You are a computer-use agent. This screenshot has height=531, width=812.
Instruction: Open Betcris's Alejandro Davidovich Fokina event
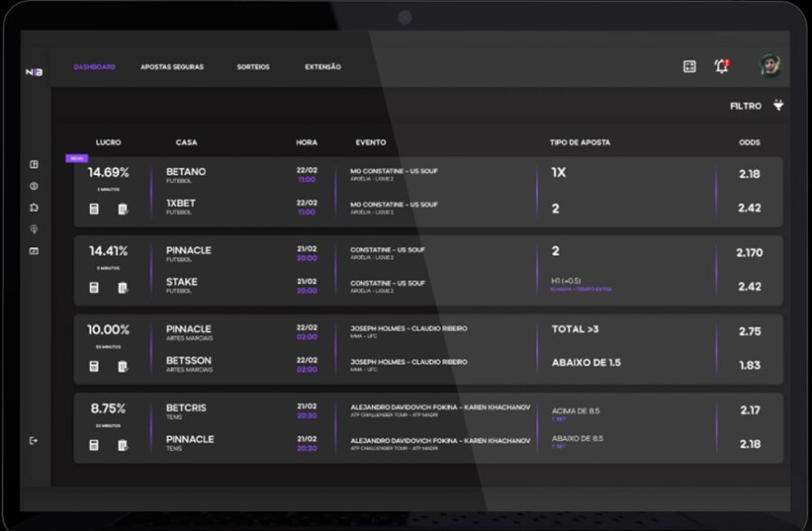pyautogui.click(x=440, y=407)
